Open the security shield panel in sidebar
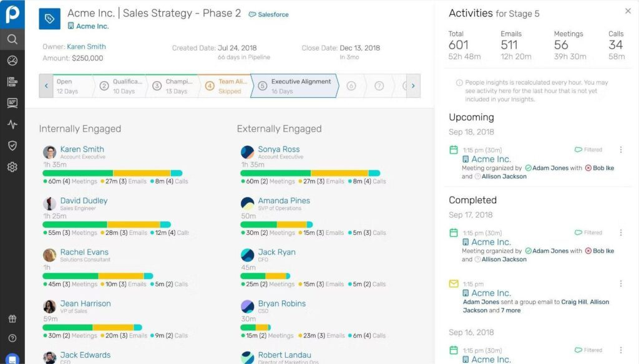The image size is (639, 364). [12, 145]
